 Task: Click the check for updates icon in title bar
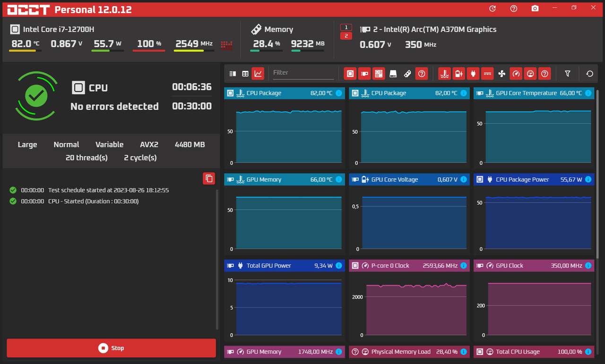tap(493, 9)
